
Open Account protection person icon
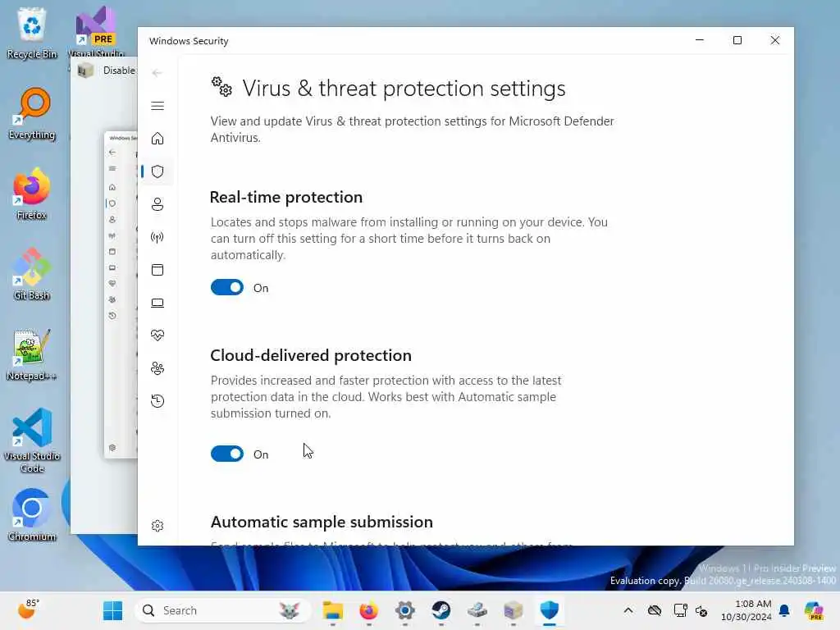tap(157, 204)
